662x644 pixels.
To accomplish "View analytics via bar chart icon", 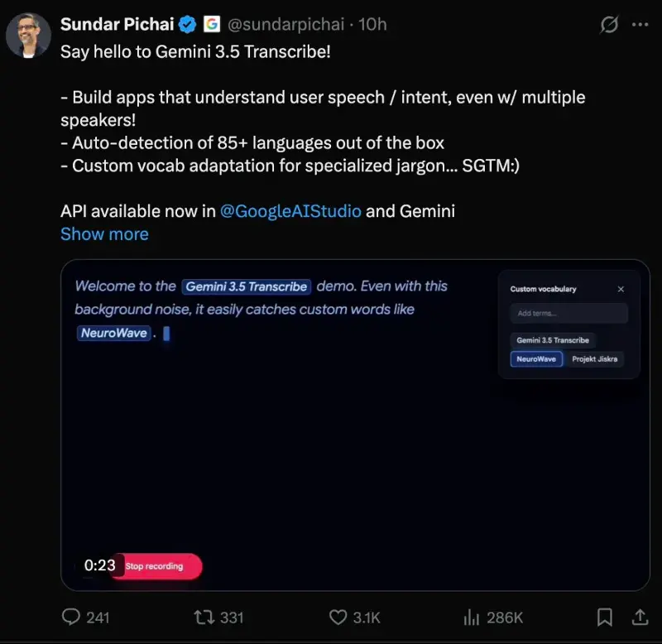I will (x=471, y=617).
